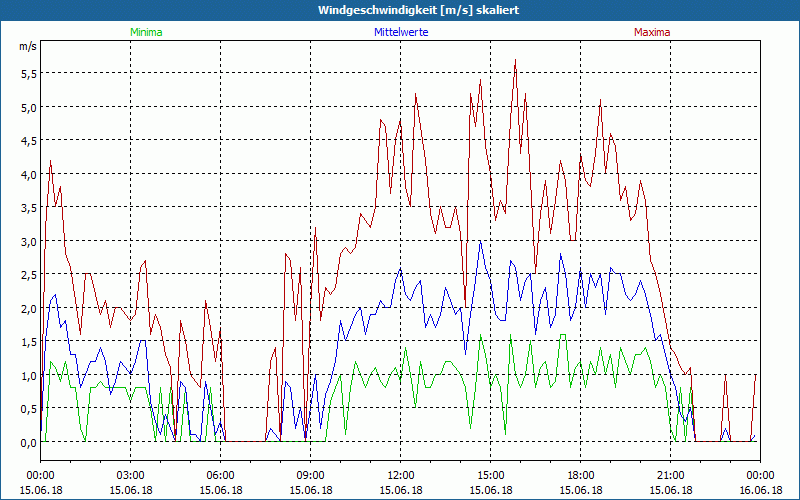Click the 4,5 value on y-axis

pyautogui.click(x=27, y=140)
